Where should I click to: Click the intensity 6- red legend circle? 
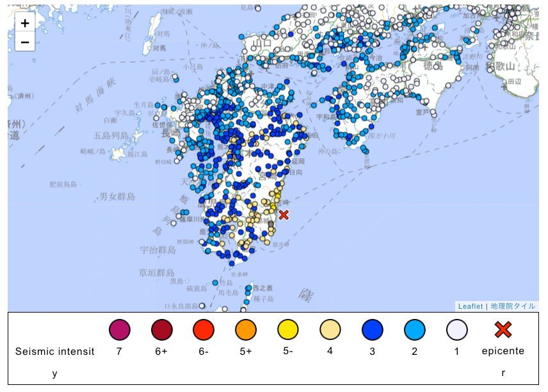coord(204,330)
